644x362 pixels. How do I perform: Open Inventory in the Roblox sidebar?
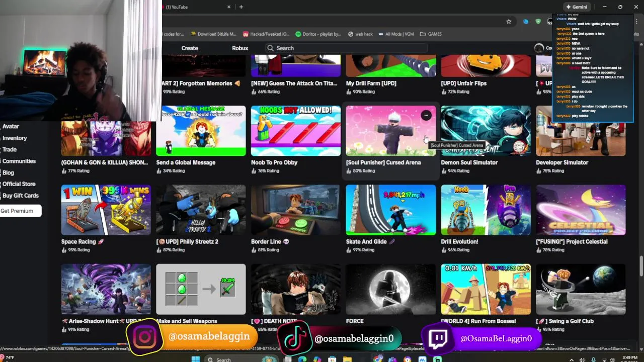click(x=15, y=138)
